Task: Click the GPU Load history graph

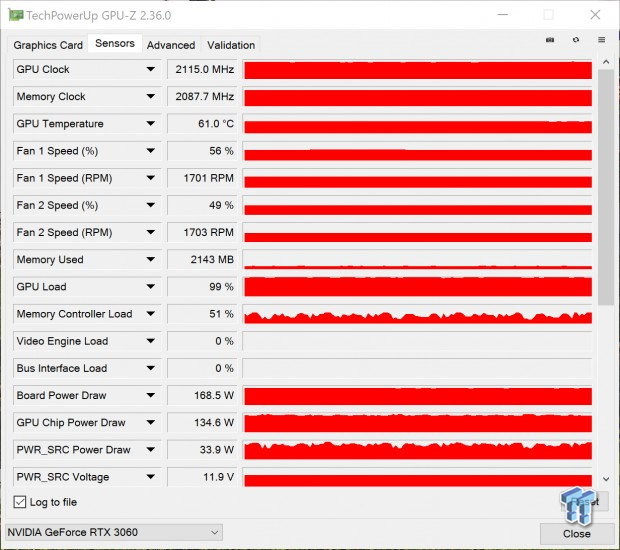Action: pos(418,287)
